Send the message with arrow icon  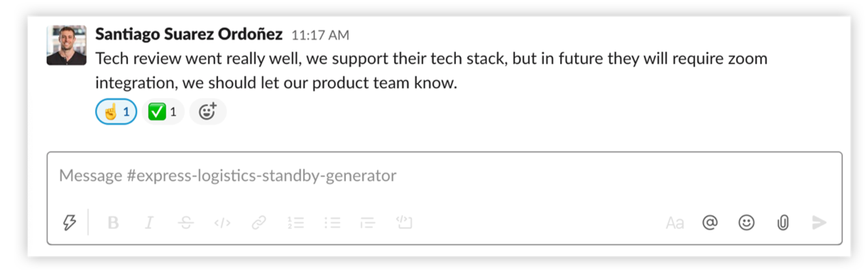pyautogui.click(x=819, y=223)
